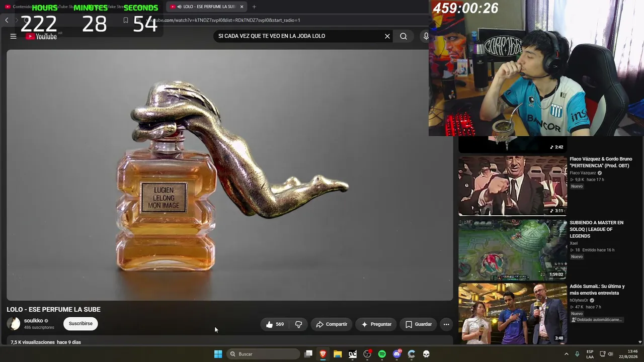The height and width of the screenshot is (362, 644).
Task: Click the video title 'LOLO - ESE PERFUME LA SUBE'
Action: pos(53,310)
